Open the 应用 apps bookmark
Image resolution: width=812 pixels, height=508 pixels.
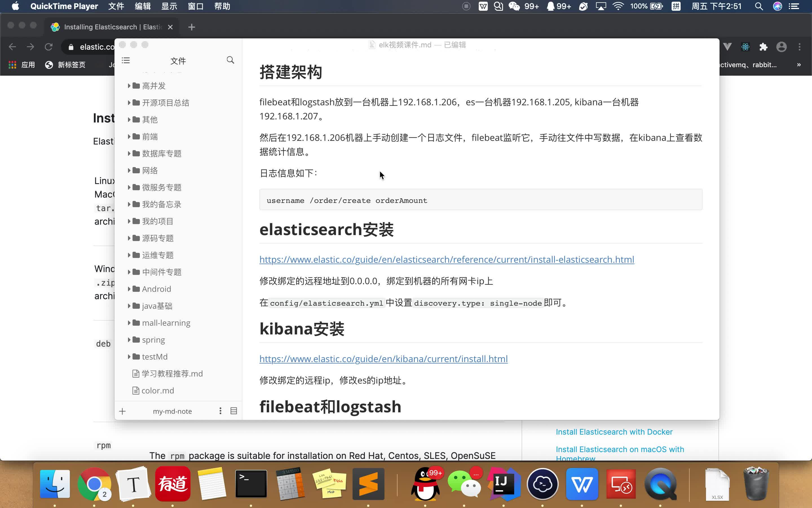22,65
